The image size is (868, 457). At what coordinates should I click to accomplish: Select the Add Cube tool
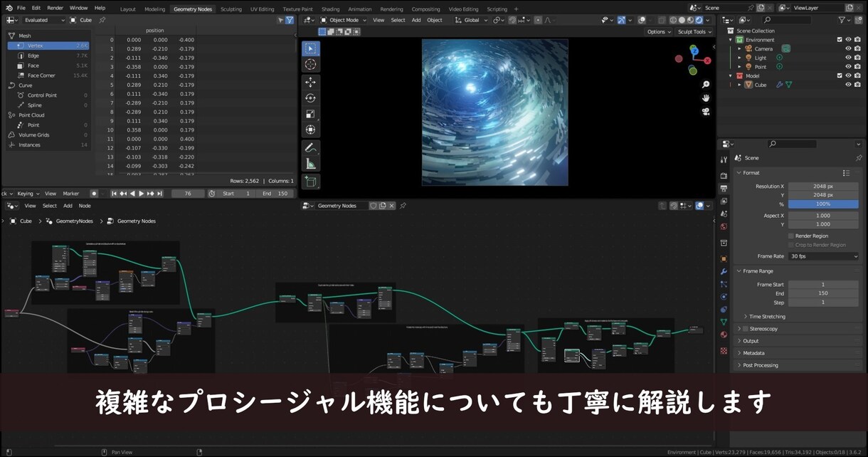click(x=311, y=182)
